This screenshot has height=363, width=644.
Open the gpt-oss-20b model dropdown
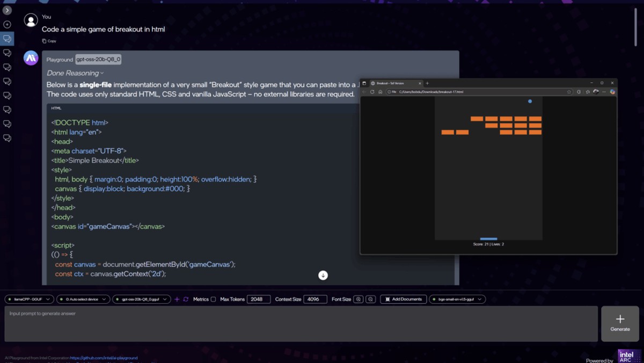[142, 299]
